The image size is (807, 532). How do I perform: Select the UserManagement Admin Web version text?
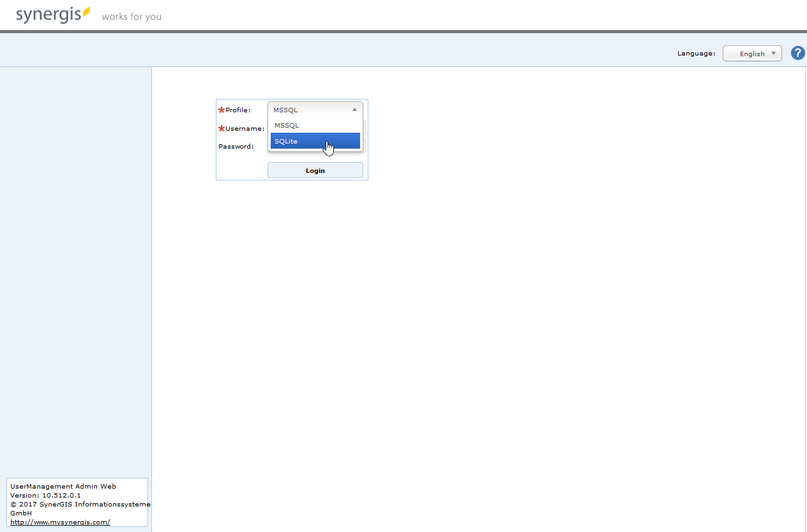tap(62, 486)
